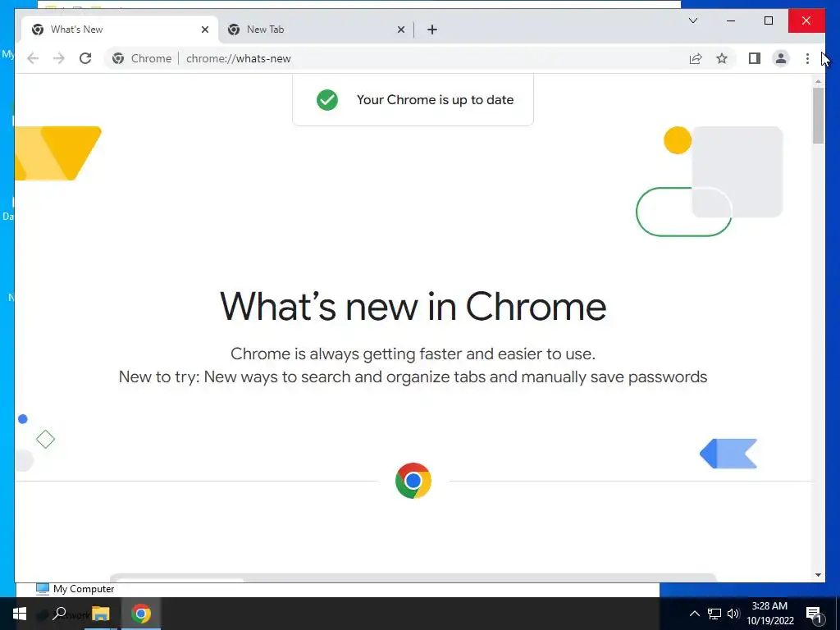Open Chrome's three-dot menu

tap(807, 58)
